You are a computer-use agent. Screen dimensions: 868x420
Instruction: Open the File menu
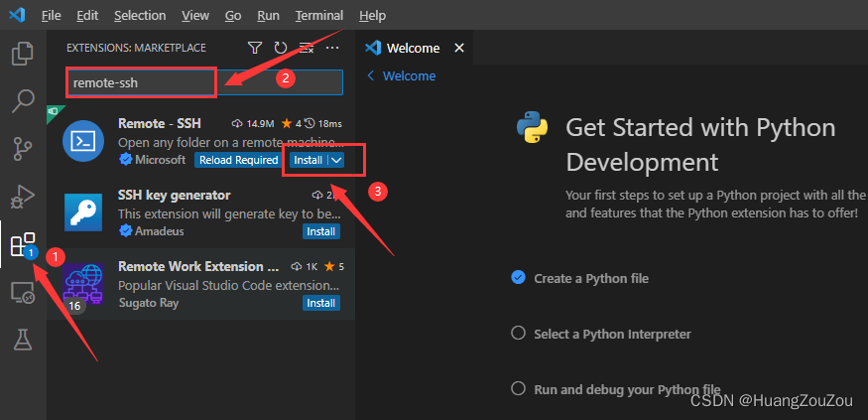(52, 16)
